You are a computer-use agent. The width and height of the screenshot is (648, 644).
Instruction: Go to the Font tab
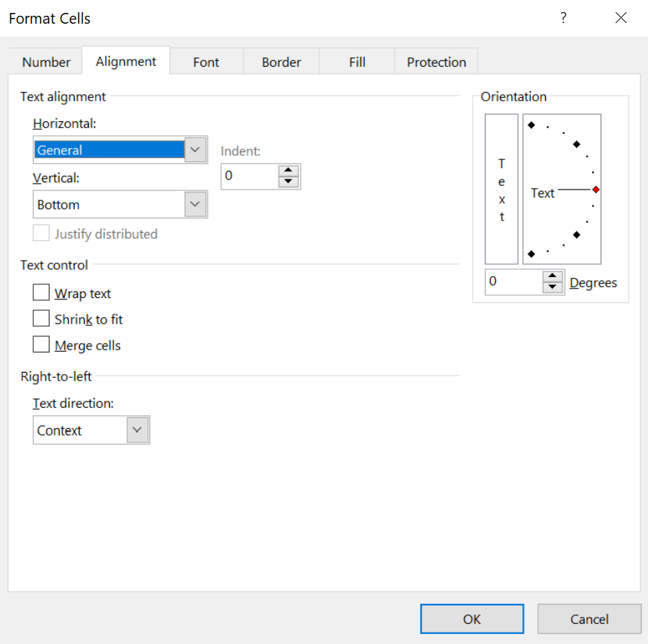pyautogui.click(x=206, y=62)
